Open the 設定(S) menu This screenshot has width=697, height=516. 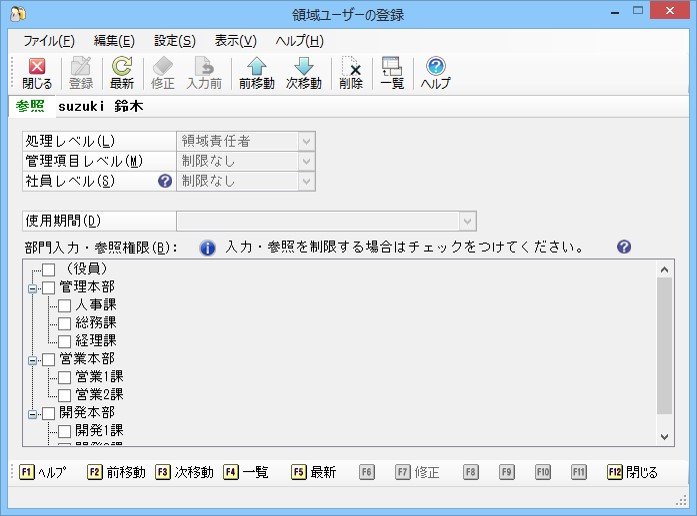point(175,41)
